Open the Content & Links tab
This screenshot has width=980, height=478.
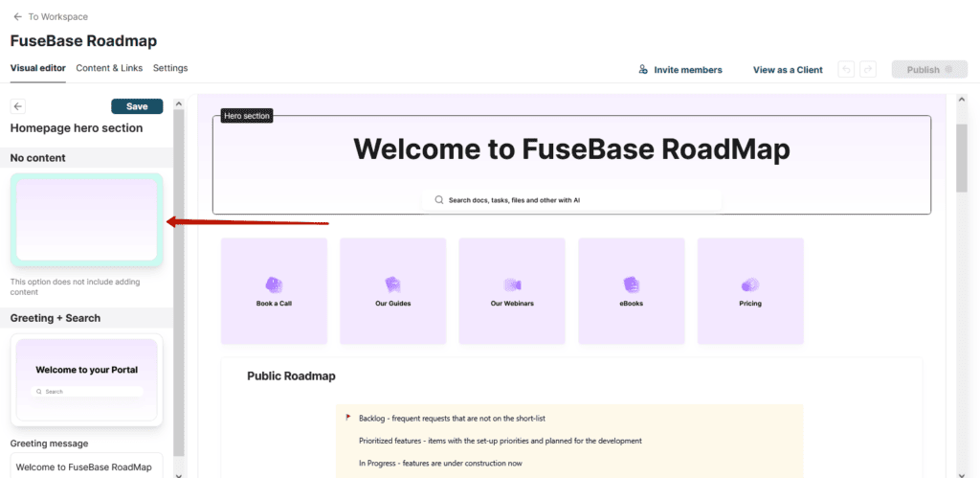[109, 68]
